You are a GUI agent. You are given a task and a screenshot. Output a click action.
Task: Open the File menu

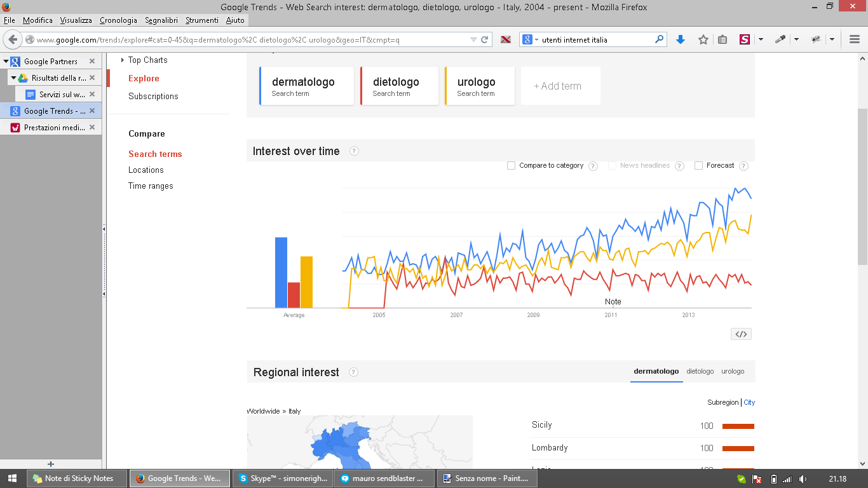tap(9, 20)
